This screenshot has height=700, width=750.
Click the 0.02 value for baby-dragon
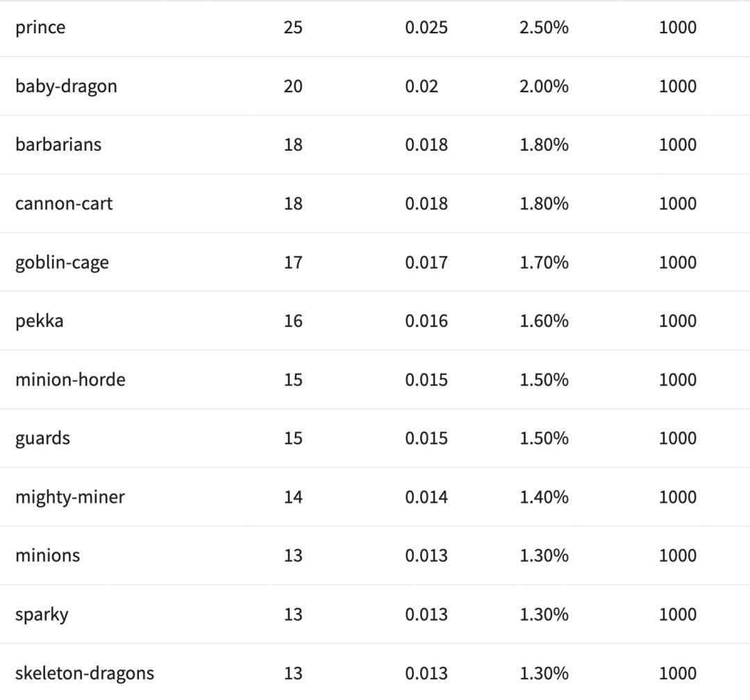point(422,87)
